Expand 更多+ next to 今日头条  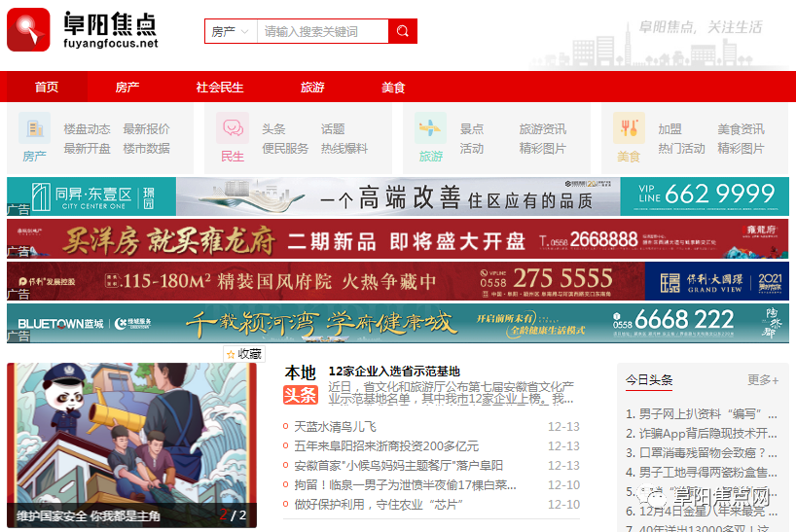tap(763, 379)
